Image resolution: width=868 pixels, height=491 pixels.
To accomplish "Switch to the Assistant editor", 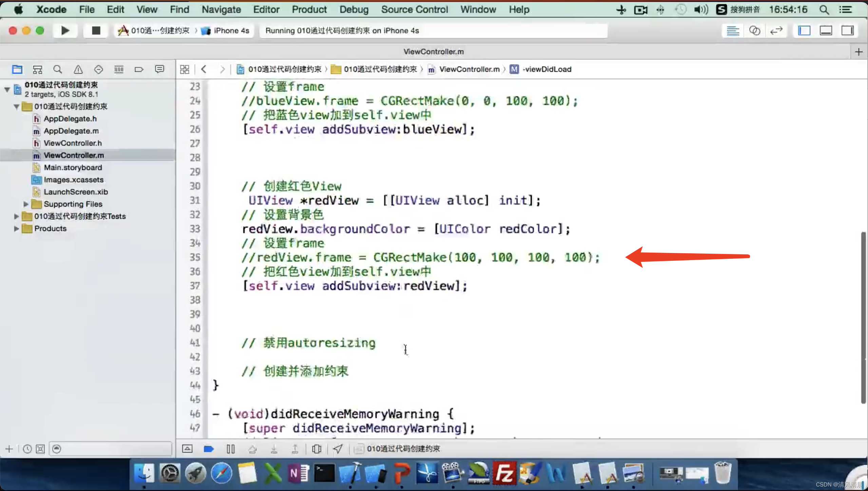I will pyautogui.click(x=754, y=31).
